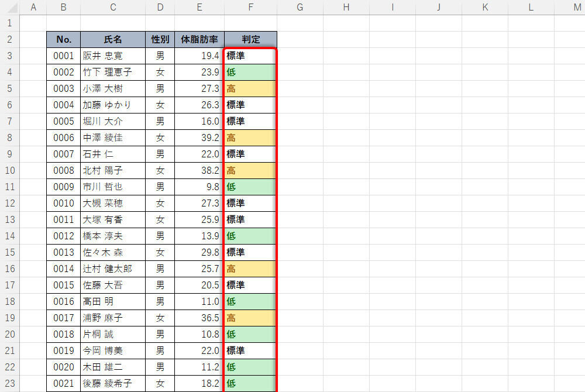Select name cell 中澤 綾佳
The image size is (585, 392).
[113, 138]
